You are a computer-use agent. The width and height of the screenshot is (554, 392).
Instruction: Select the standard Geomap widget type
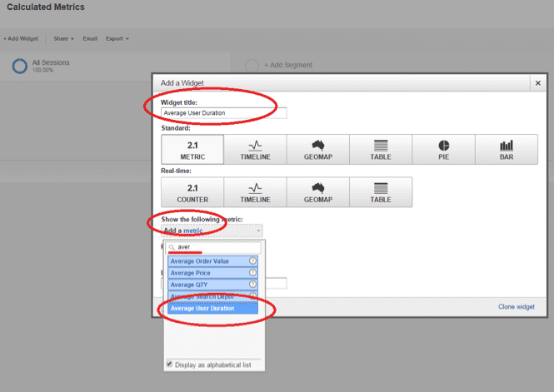point(318,150)
